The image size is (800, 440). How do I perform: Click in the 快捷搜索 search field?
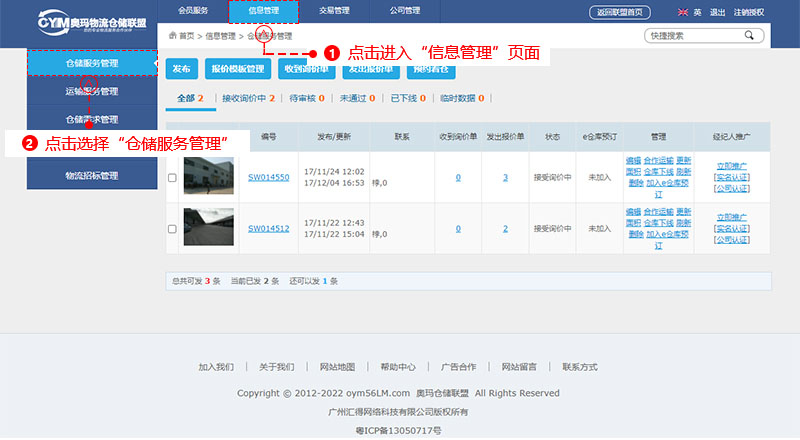click(692, 36)
